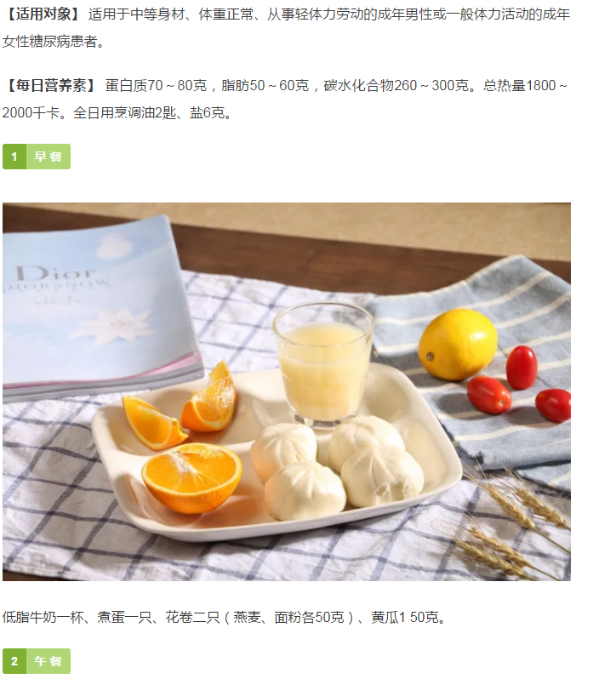Screen dimensions: 616x696
Task: Click the 女性糖尿病患者 text line
Action: pyautogui.click(x=54, y=42)
